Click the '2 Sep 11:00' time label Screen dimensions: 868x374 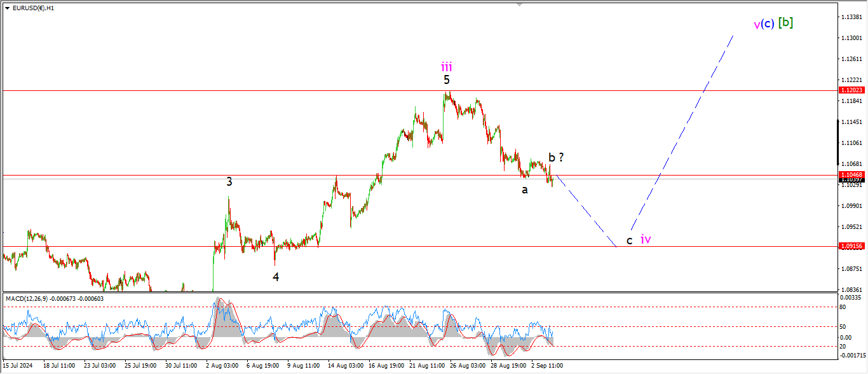point(546,366)
